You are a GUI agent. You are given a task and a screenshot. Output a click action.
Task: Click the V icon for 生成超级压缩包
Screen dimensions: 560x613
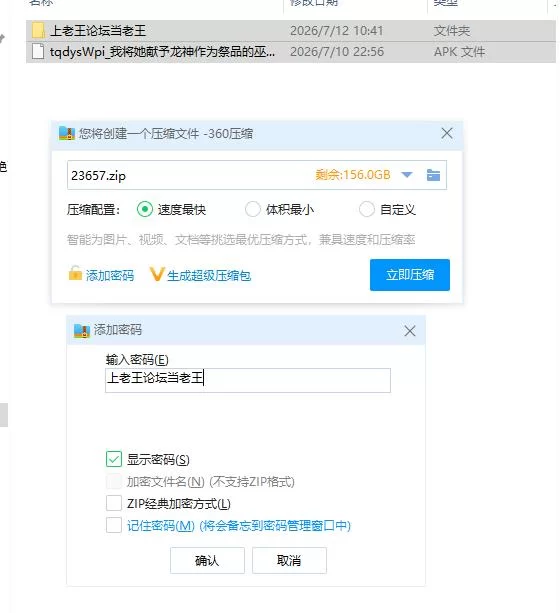(156, 274)
